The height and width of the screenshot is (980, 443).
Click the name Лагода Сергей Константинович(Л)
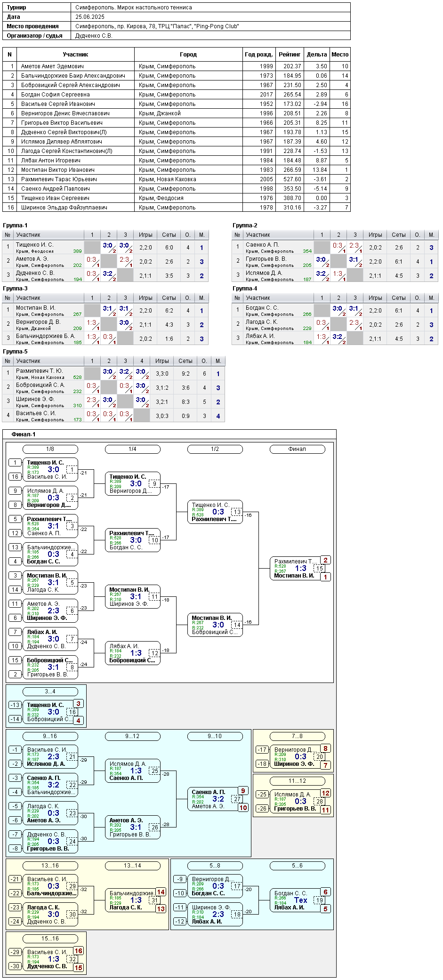click(x=67, y=151)
